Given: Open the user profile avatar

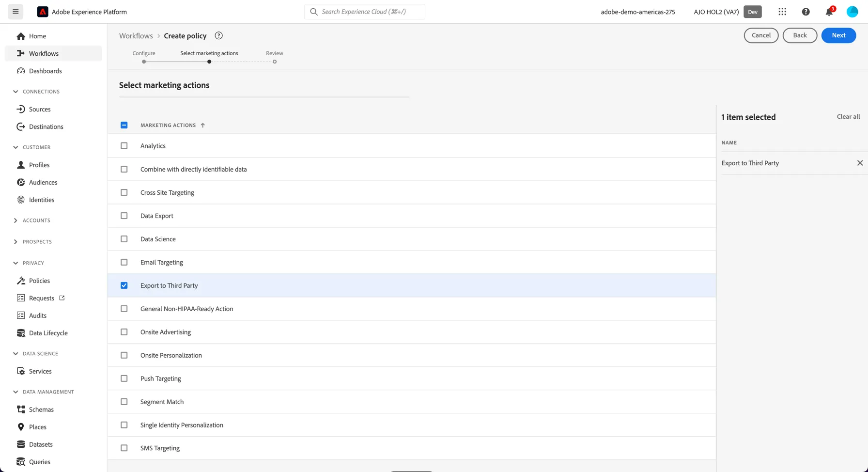Looking at the screenshot, I should (852, 12).
